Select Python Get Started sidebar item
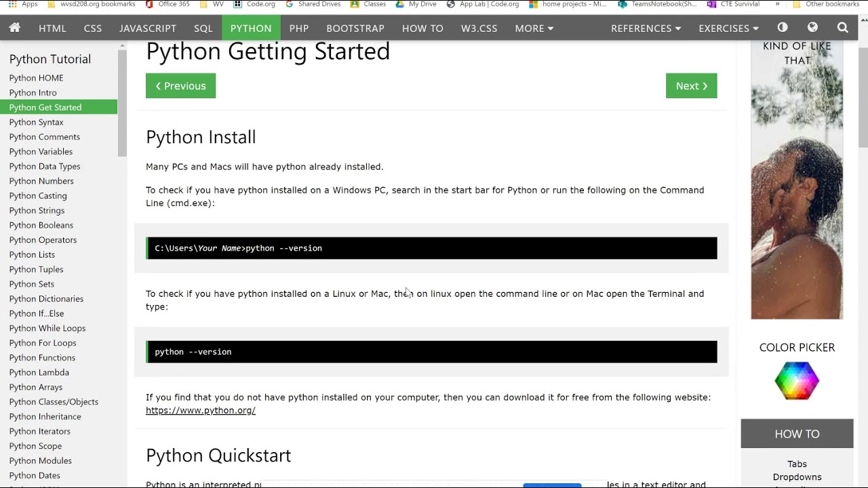This screenshot has height=488, width=868. [58, 107]
